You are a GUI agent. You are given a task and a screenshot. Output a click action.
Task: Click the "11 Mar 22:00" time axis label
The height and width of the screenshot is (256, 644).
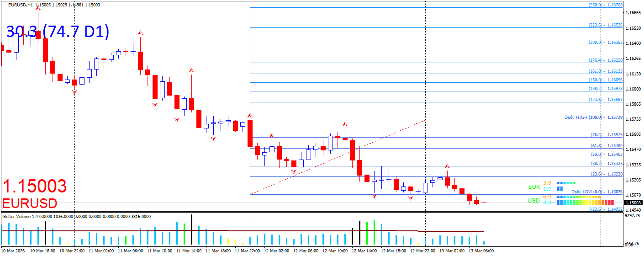click(247, 251)
